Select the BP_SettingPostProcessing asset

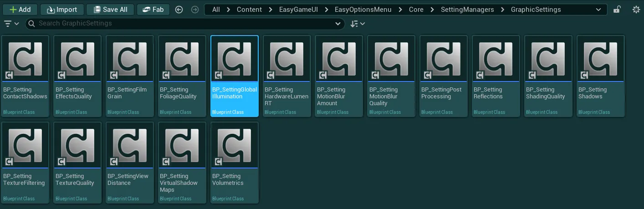[x=444, y=76]
